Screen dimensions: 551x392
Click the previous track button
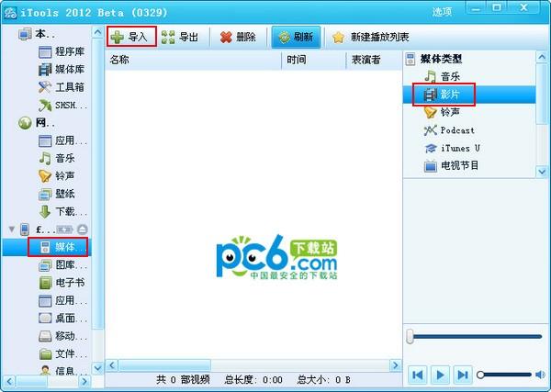(418, 375)
